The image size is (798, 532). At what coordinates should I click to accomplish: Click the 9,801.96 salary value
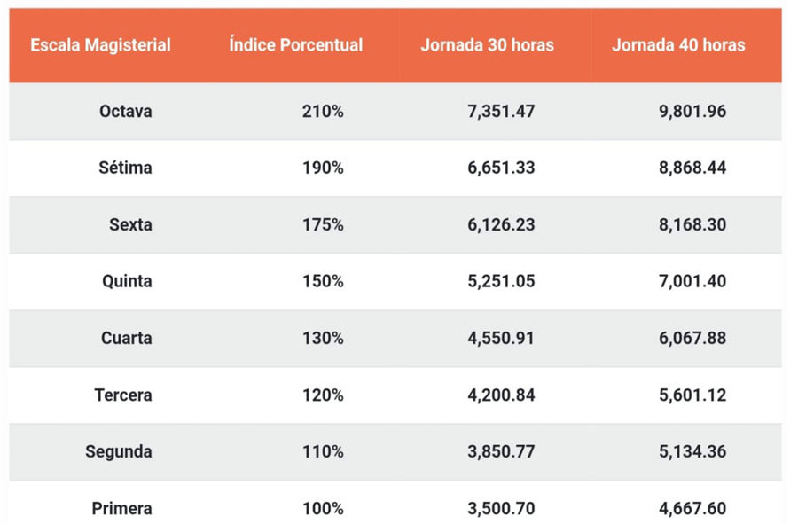pyautogui.click(x=692, y=111)
